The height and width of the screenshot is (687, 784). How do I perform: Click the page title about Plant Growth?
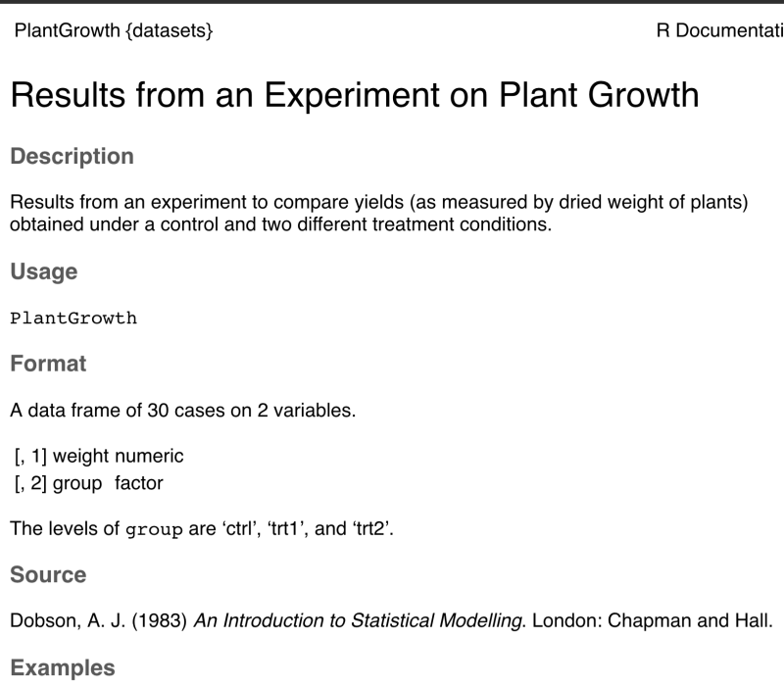(354, 95)
